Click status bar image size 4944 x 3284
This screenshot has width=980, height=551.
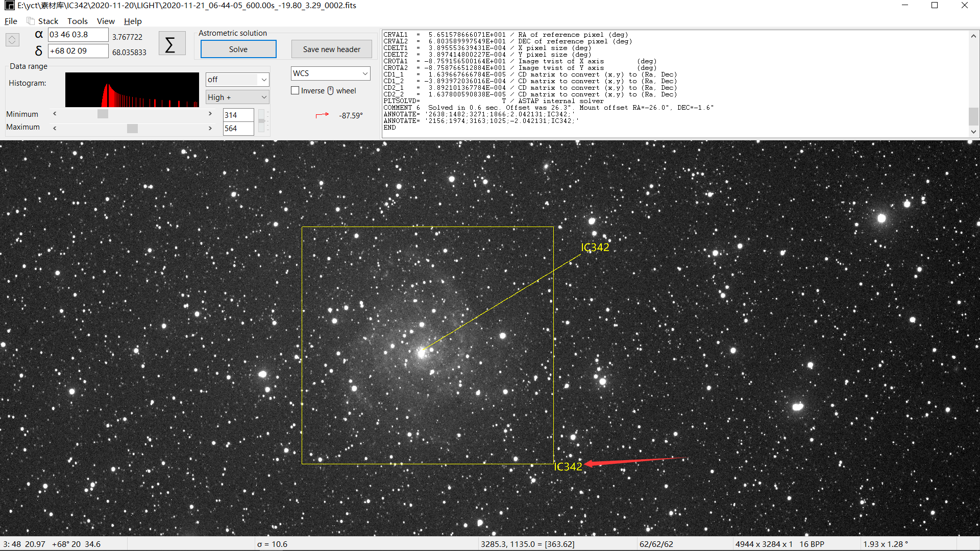(764, 544)
